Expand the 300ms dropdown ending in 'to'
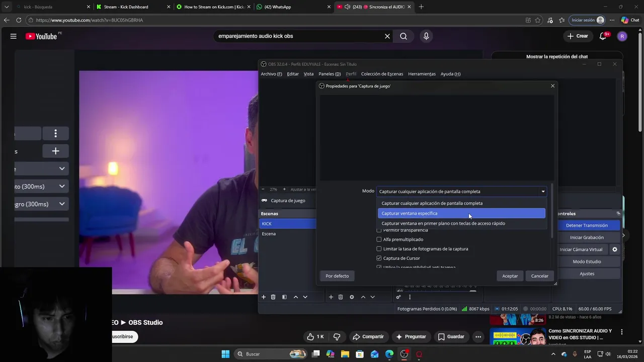The width and height of the screenshot is (644, 362). point(42,187)
